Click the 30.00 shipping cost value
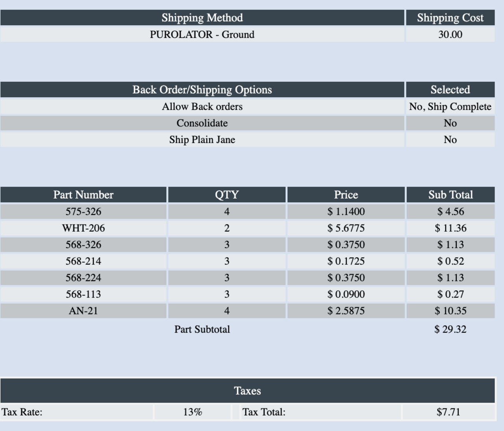This screenshot has width=504, height=431. [450, 35]
